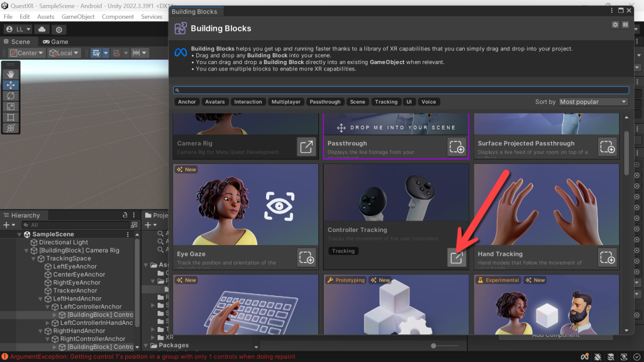Viewport: 644px width, 362px height.
Task: Click the ArgumentException error message
Action: click(152, 357)
